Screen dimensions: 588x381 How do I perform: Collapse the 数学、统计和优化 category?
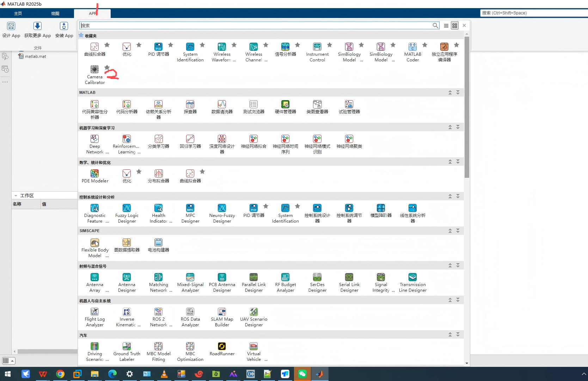pos(450,162)
